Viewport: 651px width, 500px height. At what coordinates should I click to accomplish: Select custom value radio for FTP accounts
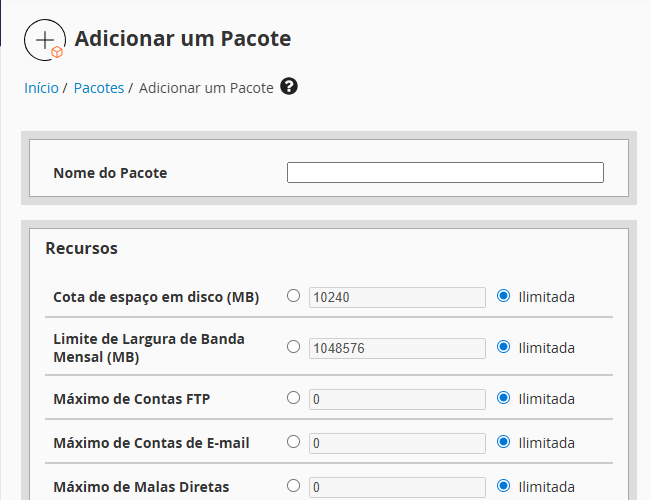[x=293, y=398]
